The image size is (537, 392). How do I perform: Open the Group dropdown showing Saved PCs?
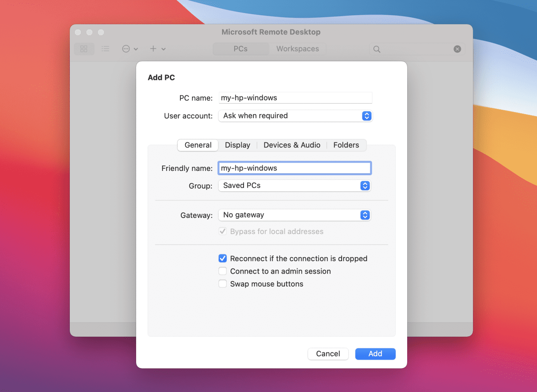tap(295, 185)
